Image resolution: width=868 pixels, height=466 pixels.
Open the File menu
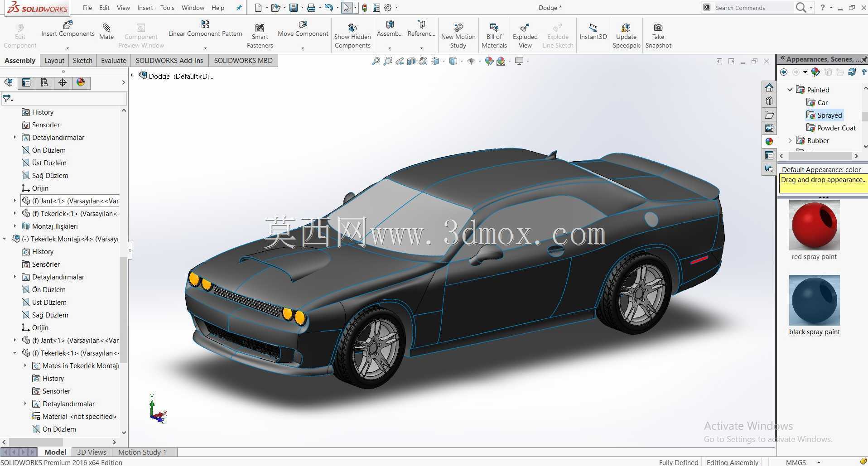87,8
